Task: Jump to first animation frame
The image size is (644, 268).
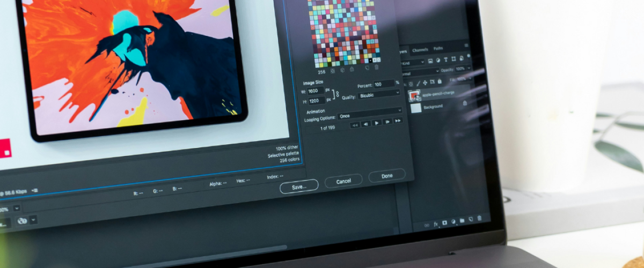Action: coord(355,125)
